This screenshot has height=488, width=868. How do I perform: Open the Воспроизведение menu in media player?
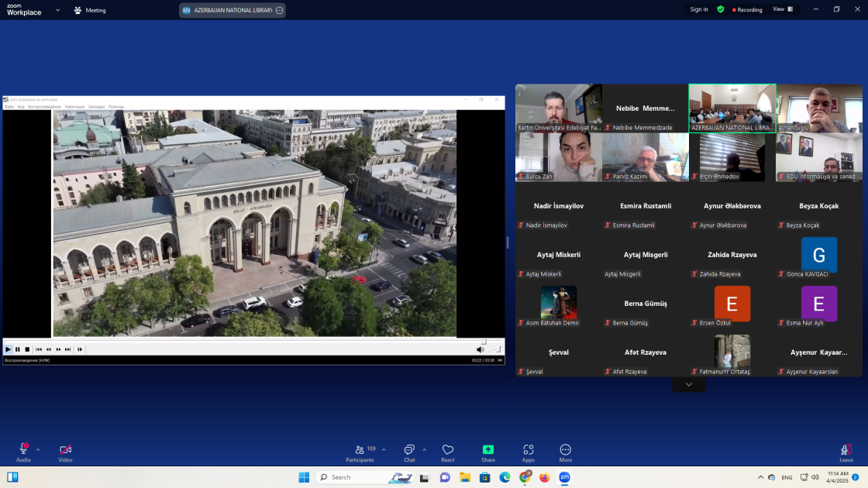44,107
